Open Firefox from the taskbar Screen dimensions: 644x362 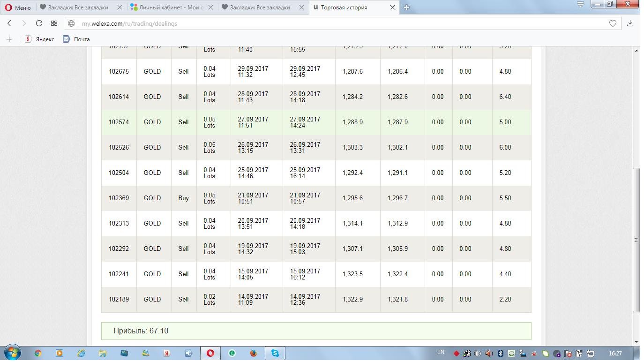[254, 353]
